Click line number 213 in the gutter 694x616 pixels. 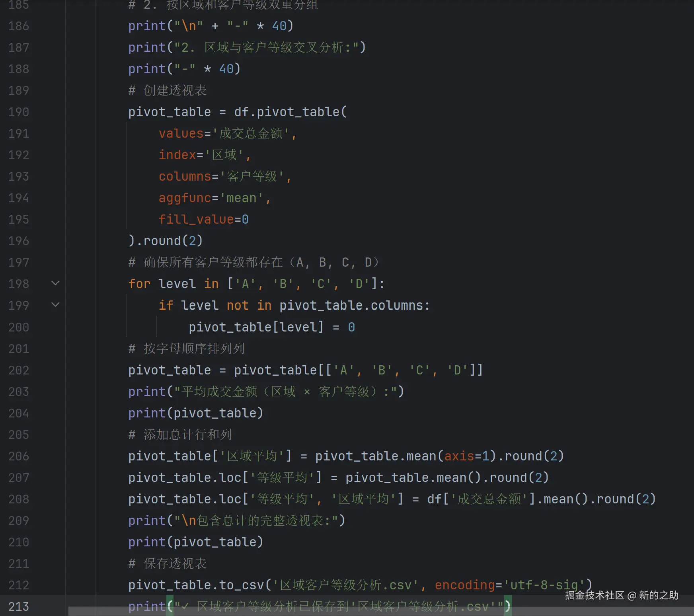[19, 607]
